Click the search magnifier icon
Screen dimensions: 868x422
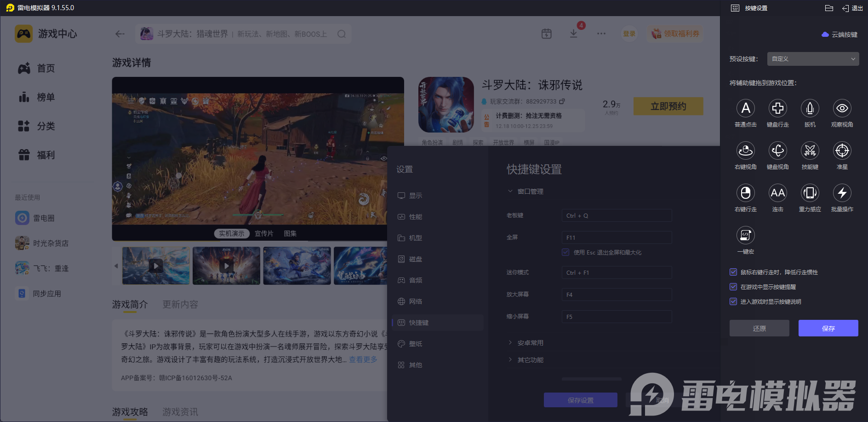pos(342,34)
